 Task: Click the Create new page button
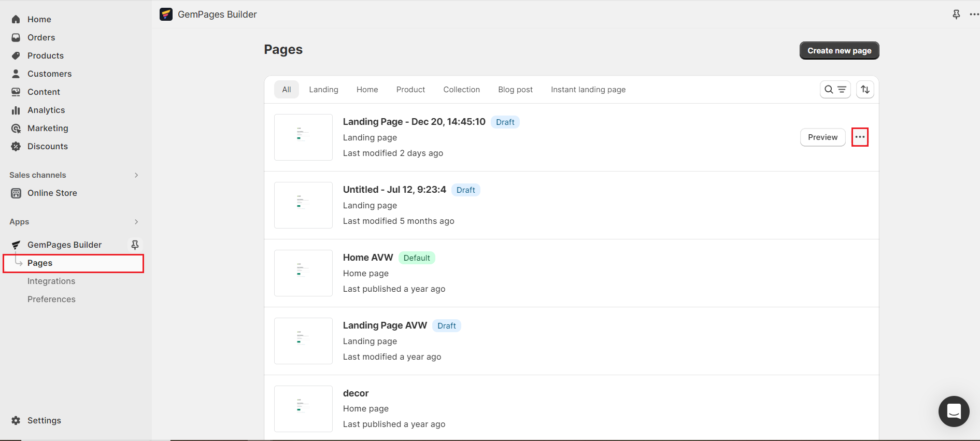click(x=839, y=51)
